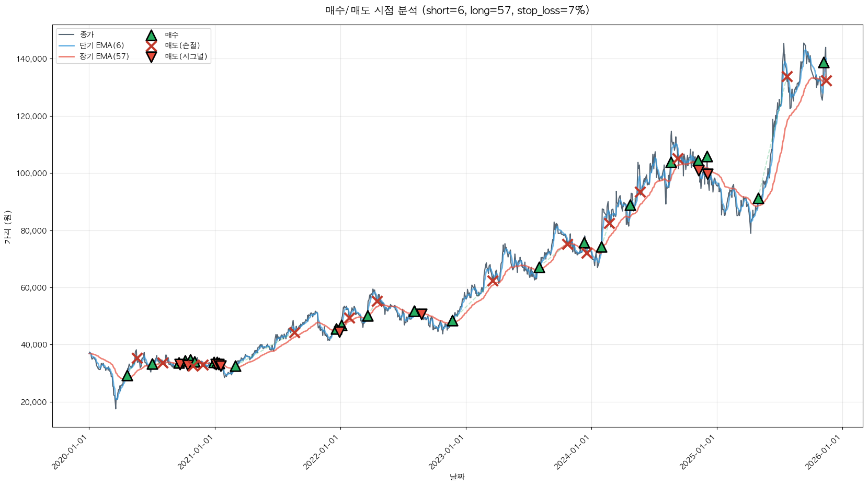868x486 pixels.
Task: Click the stop-loss X in early 2023
Action: tap(493, 281)
